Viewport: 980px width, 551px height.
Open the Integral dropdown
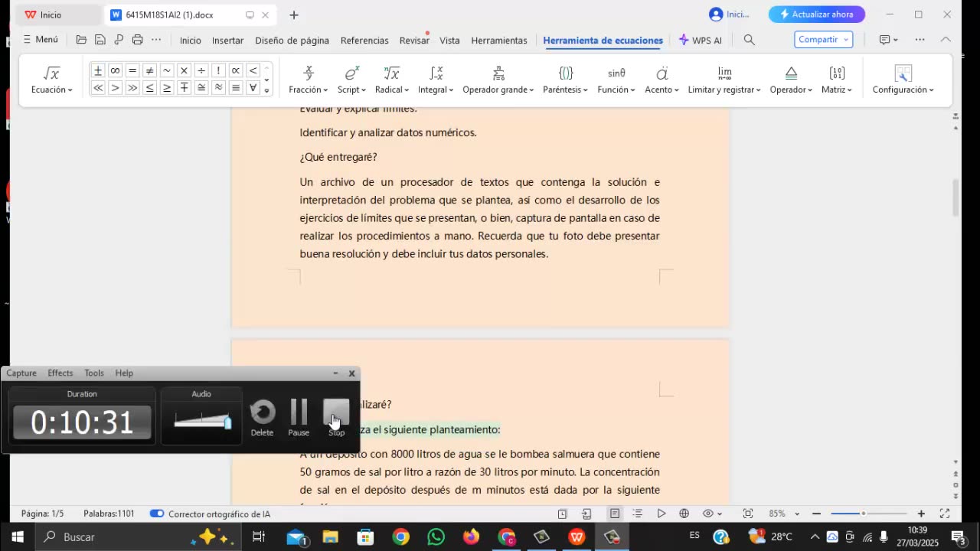coord(436,90)
